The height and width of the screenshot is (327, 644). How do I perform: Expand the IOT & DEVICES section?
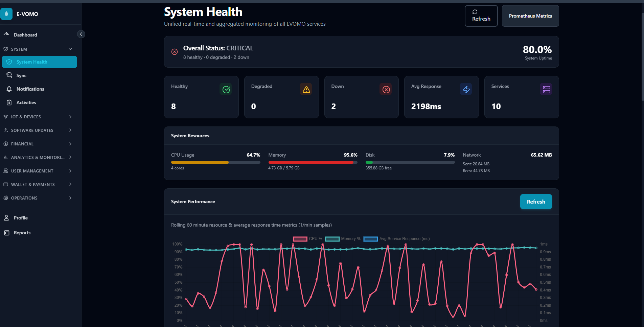tap(39, 117)
